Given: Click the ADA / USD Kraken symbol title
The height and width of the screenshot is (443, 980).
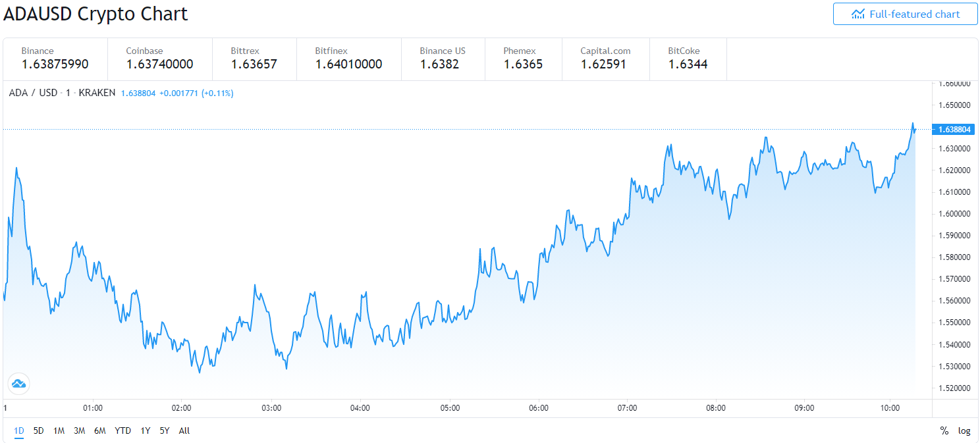Looking at the screenshot, I should click(62, 93).
